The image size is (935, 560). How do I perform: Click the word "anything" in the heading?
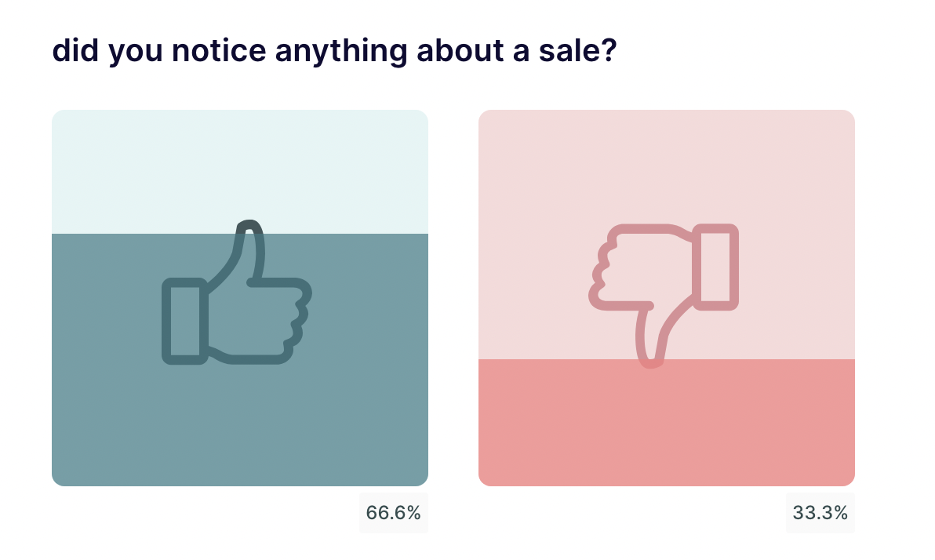[341, 51]
